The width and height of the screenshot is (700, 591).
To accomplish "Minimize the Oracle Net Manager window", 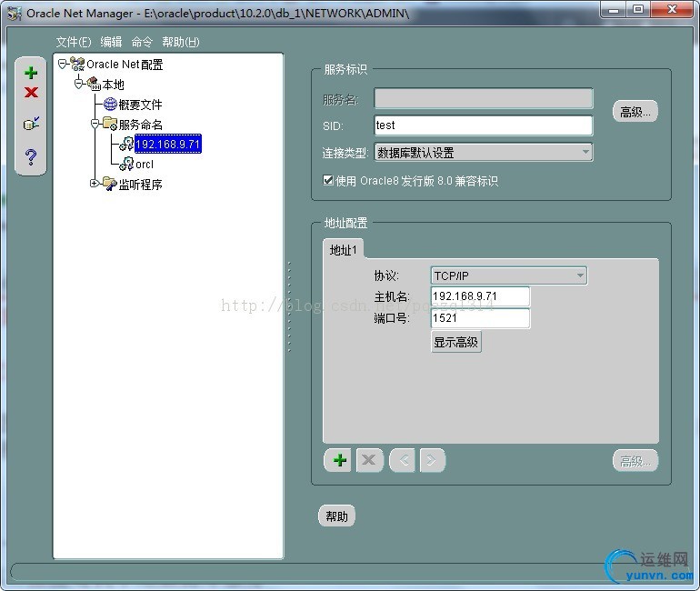I will (614, 9).
